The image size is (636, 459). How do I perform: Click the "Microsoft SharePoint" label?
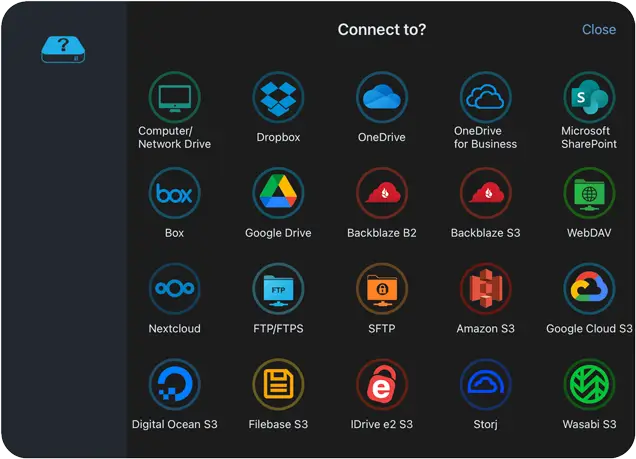[x=589, y=137]
